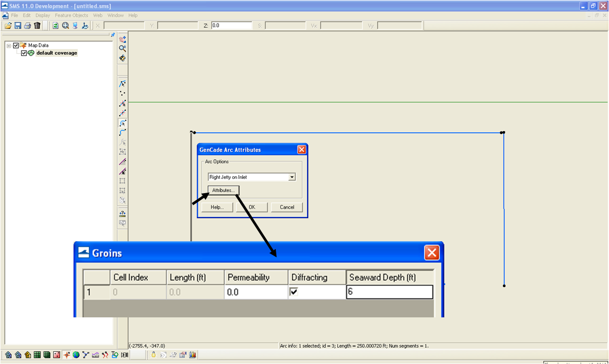Select the Pan hand tool

[x=122, y=39]
